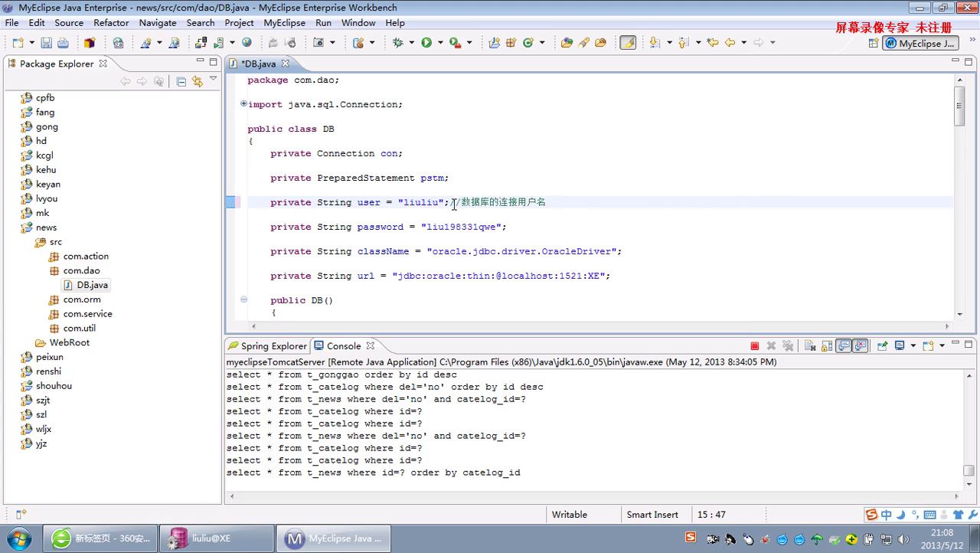Click the Last Edit Location icon

[x=713, y=43]
